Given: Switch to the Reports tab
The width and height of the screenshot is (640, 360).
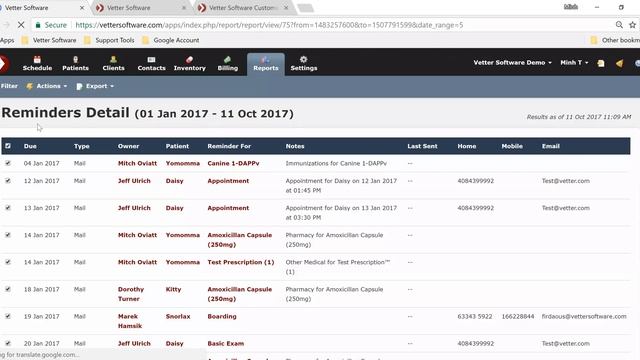Looking at the screenshot, I should click(x=266, y=64).
